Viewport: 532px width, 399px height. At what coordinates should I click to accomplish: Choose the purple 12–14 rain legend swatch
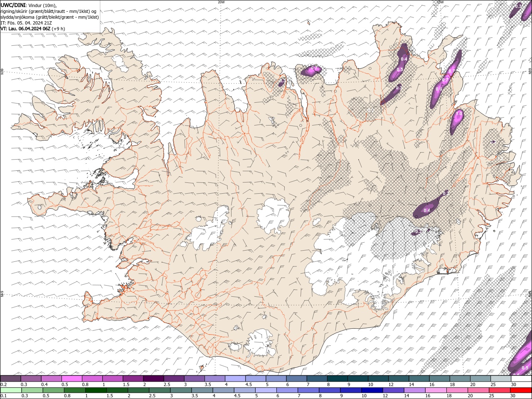click(394, 390)
